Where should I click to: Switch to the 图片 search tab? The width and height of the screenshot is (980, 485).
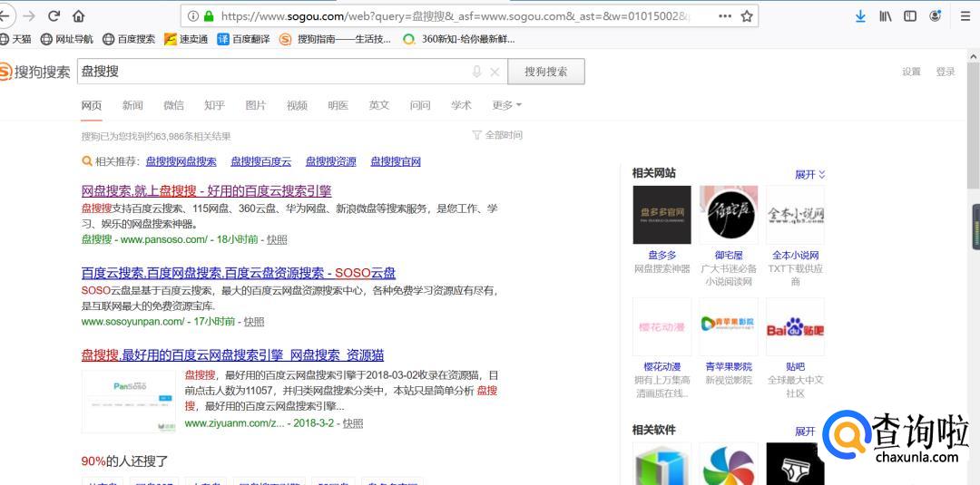(x=256, y=105)
